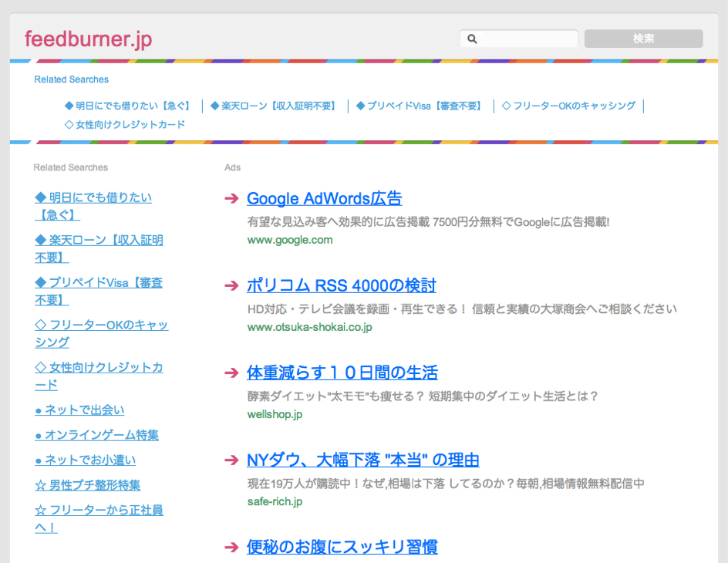Viewport: 728px width, 563px height.
Task: Open the Google AdWords広告 ad title
Action: click(325, 199)
